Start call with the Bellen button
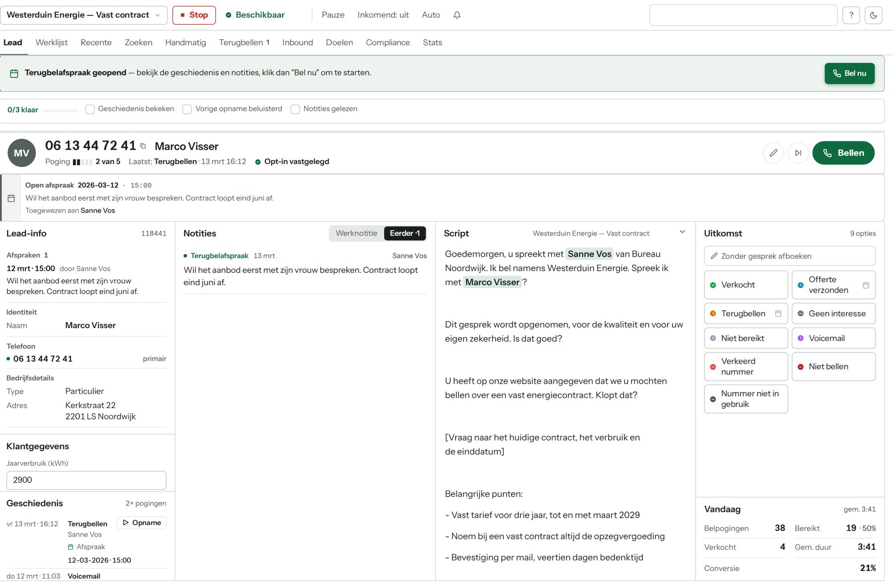This screenshot has height=588, width=893. (843, 153)
